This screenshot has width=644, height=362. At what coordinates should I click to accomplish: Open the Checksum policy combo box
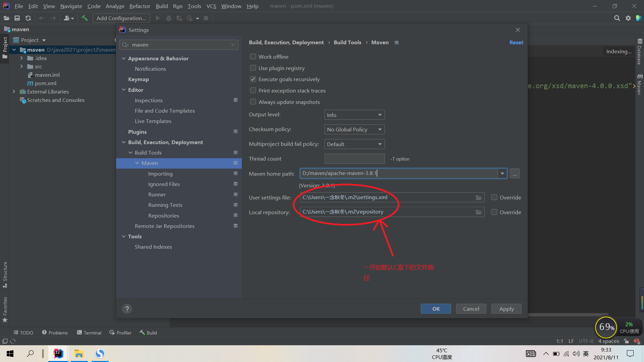pos(354,129)
